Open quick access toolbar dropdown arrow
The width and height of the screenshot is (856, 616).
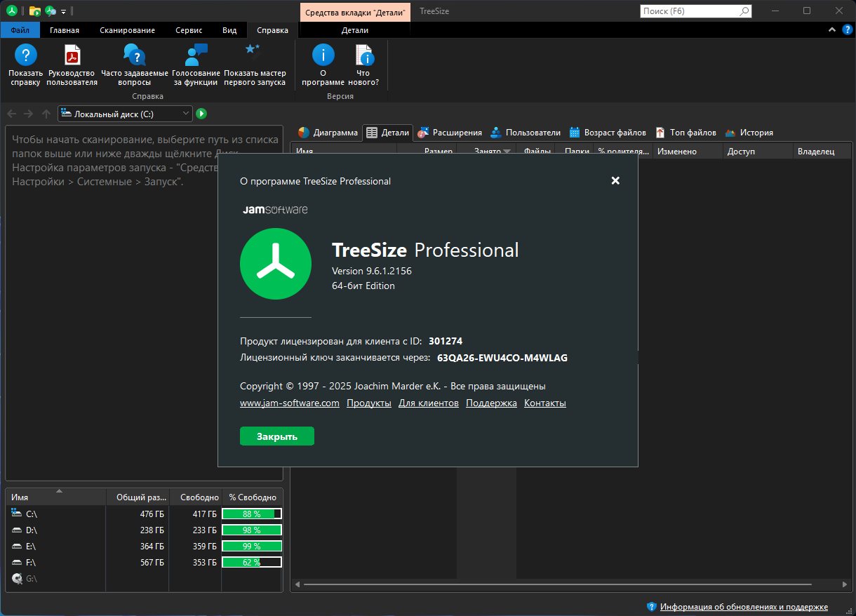pos(64,11)
